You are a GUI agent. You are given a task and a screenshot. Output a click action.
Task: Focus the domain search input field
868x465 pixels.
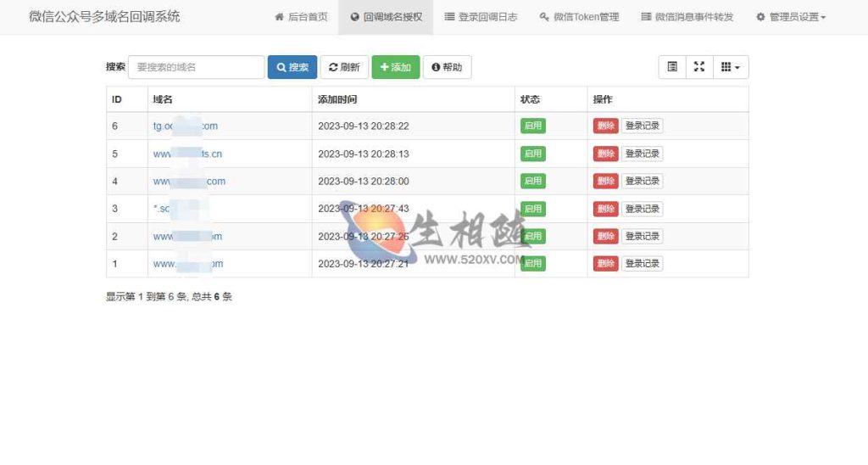pos(196,67)
